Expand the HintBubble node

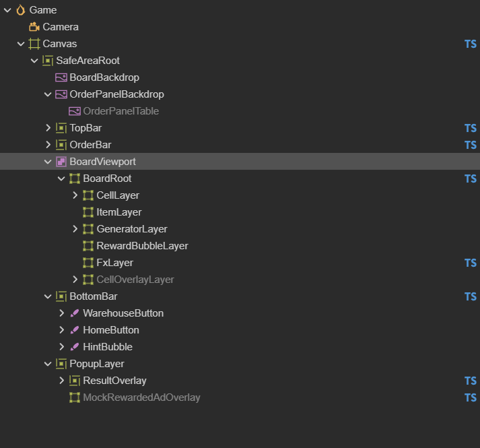pos(61,347)
